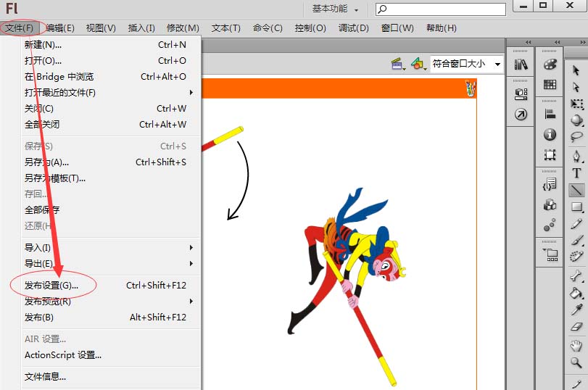
Task: Click the search input field
Action: click(441, 9)
